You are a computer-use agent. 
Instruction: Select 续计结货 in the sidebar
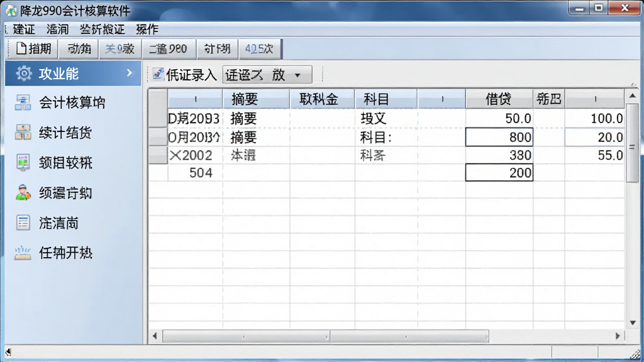click(65, 133)
